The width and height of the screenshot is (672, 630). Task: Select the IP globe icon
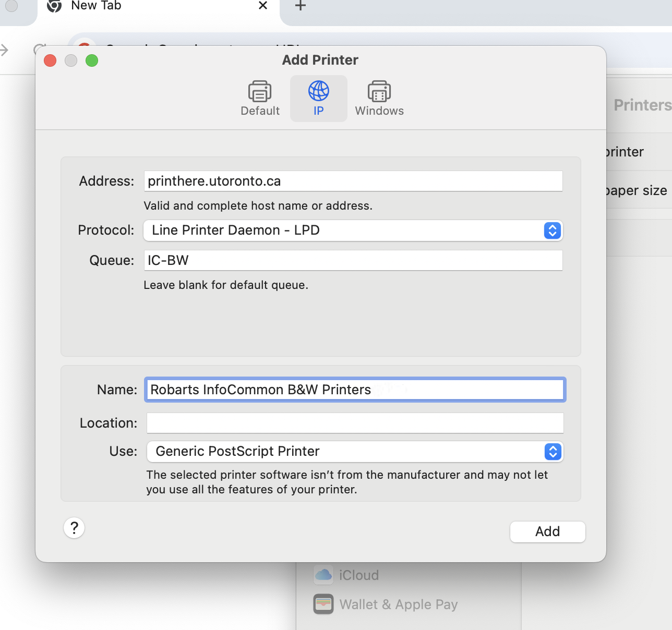tap(318, 92)
